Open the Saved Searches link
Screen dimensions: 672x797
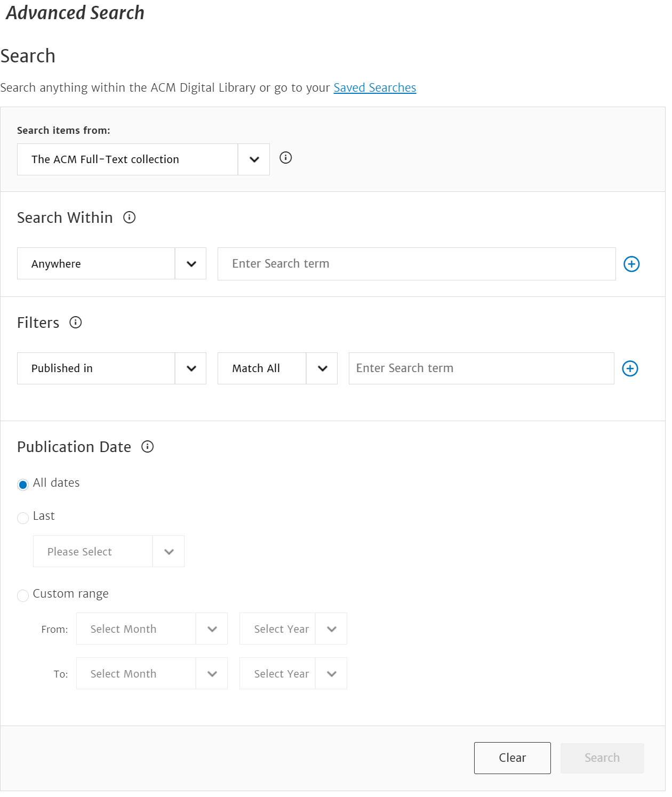pos(375,87)
